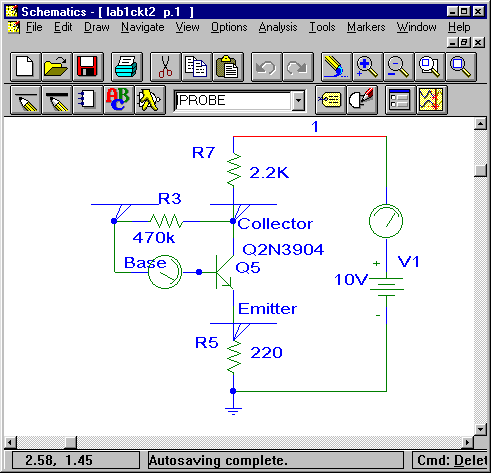Expand the PROBE part dropdown arrow
The image size is (491, 473).
point(298,100)
